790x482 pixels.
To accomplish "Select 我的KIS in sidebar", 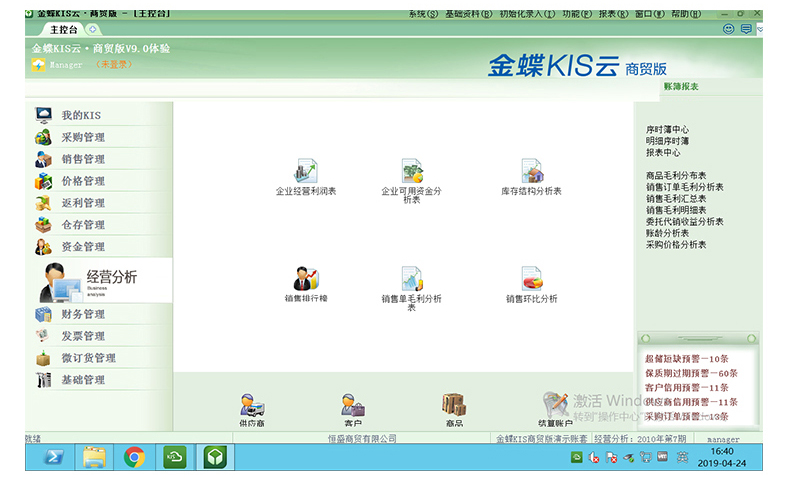I will [x=99, y=115].
